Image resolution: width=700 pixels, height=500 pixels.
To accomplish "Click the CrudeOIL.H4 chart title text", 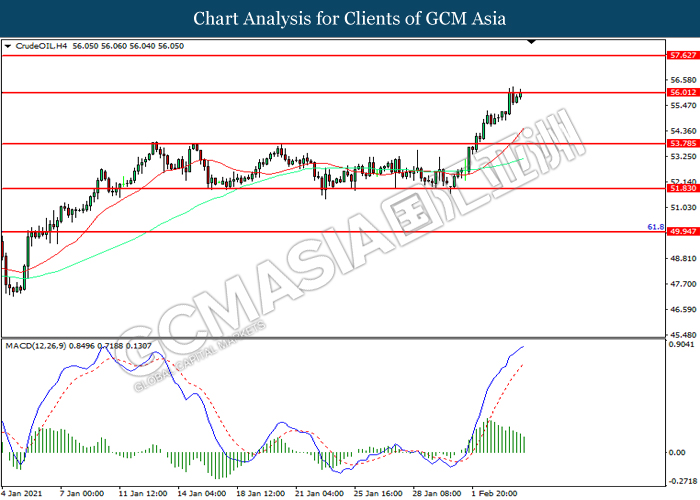I will [x=41, y=46].
